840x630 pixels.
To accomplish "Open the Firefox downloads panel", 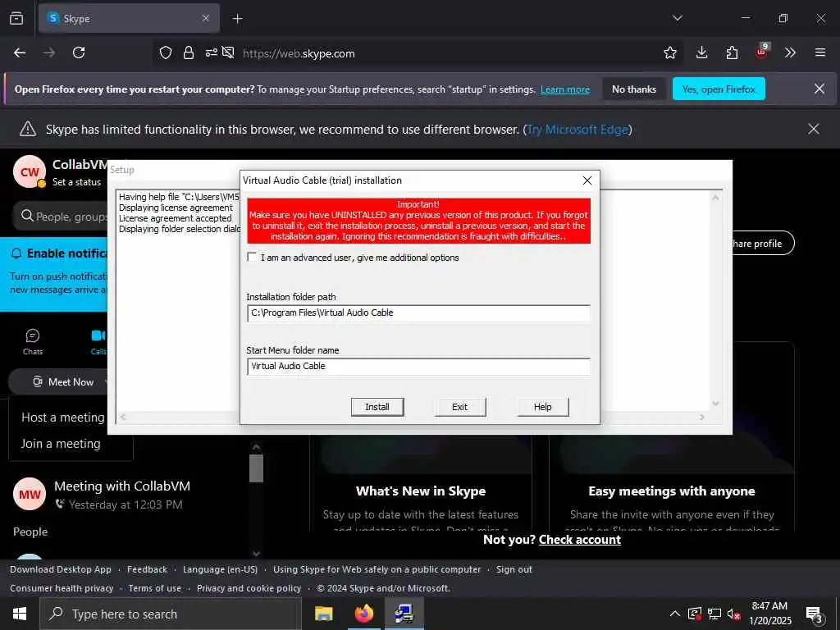I will click(702, 52).
